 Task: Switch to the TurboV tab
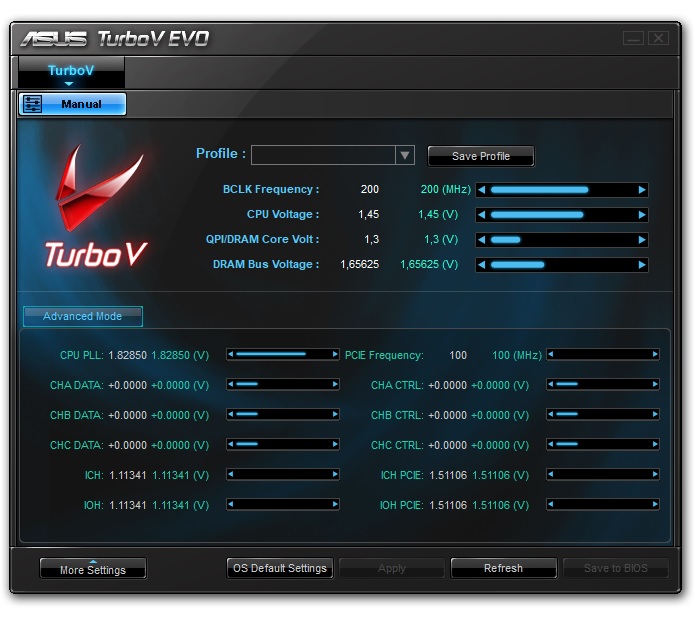(71, 72)
